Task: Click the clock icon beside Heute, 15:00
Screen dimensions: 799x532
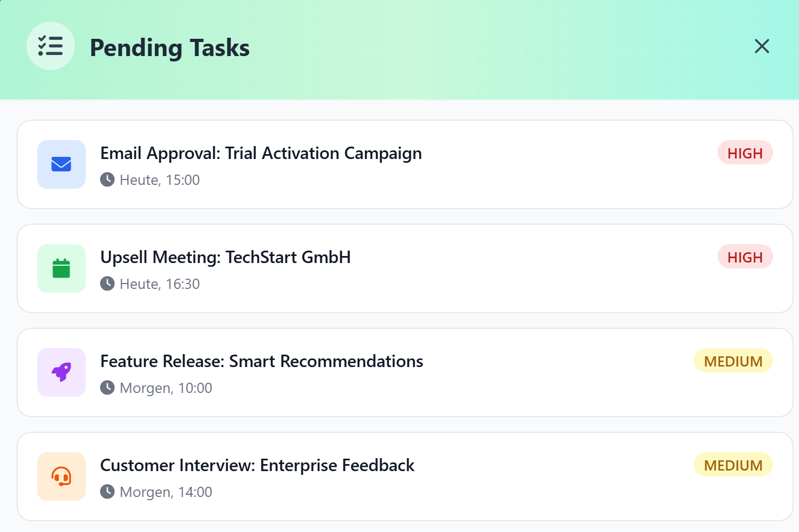Action: tap(107, 179)
